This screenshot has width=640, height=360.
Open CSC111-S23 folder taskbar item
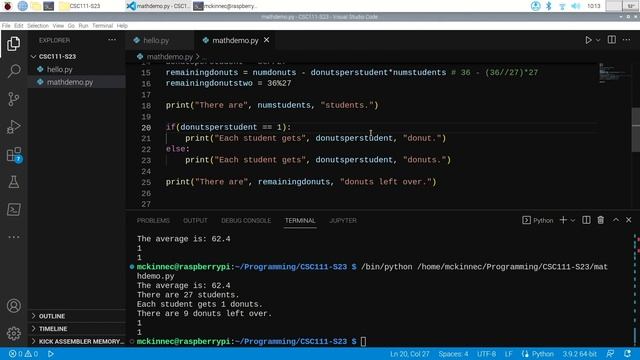click(x=80, y=6)
